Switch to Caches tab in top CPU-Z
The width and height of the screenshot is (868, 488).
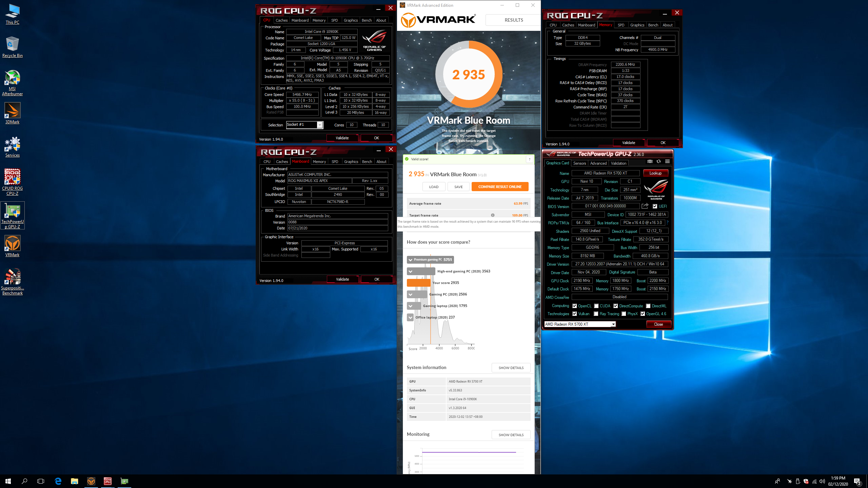coord(281,20)
